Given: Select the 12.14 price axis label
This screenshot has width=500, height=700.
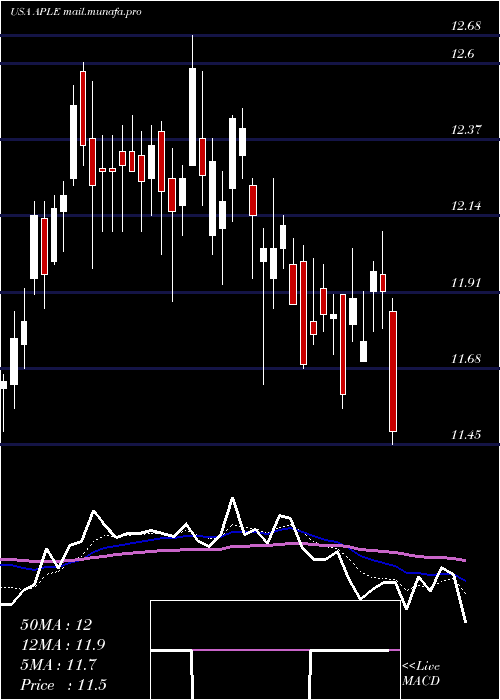Looking at the screenshot, I should click(466, 206).
